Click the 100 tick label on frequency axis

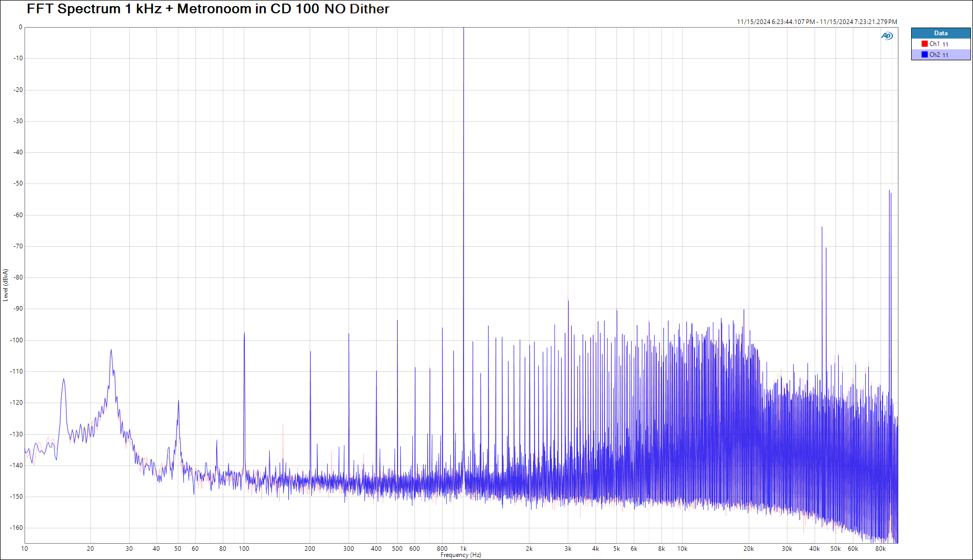click(x=244, y=549)
